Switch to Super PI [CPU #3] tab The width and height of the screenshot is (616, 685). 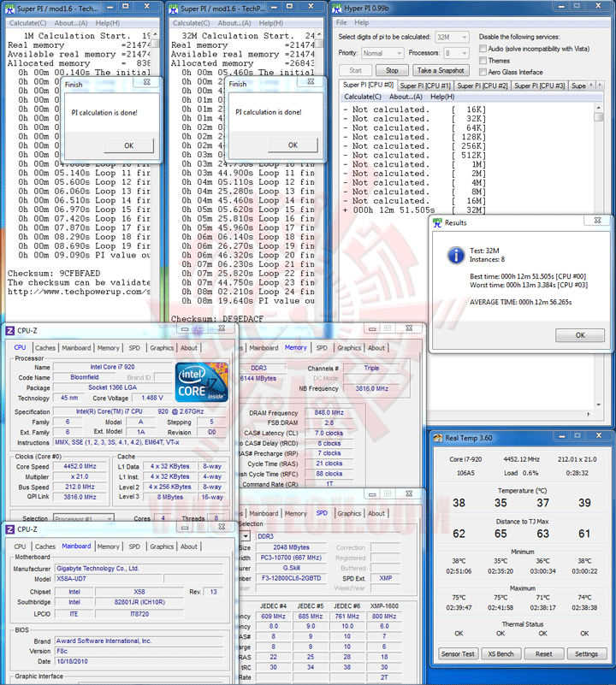[540, 86]
